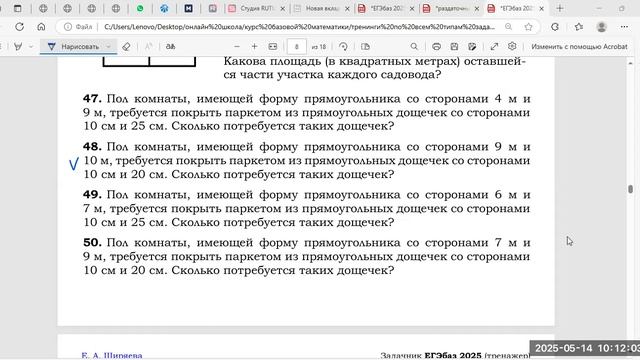Screen dimensions: 640x360
Task: Open a new browser tab
Action: click(560, 8)
